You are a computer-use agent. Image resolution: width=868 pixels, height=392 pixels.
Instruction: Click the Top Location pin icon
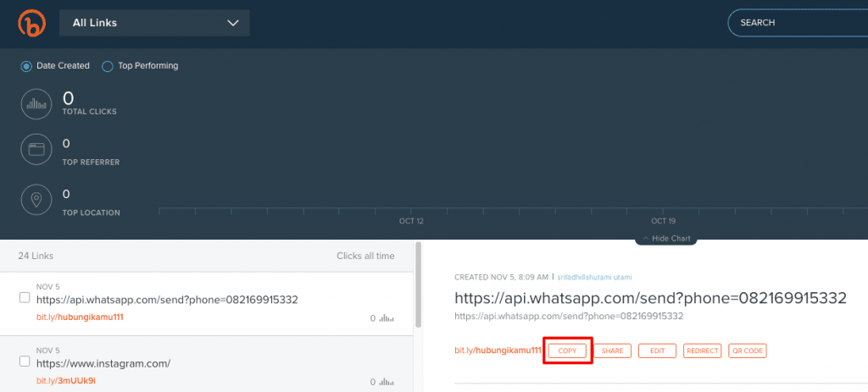(x=36, y=201)
